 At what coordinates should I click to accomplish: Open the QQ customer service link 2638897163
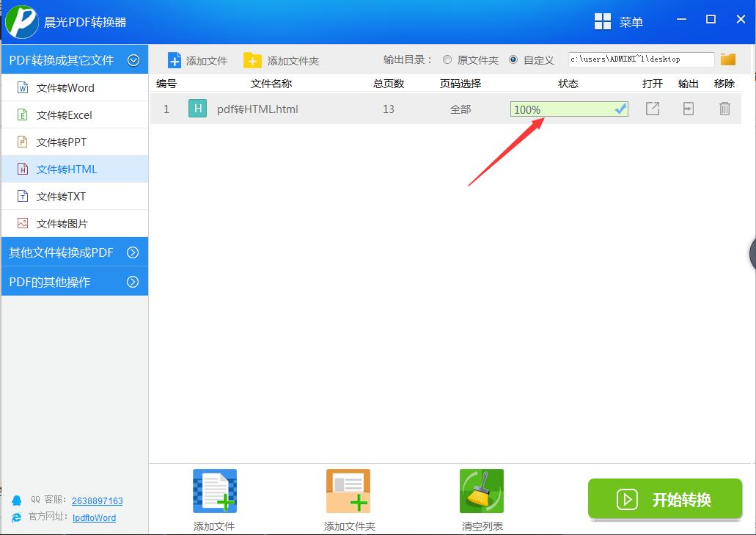(x=97, y=501)
